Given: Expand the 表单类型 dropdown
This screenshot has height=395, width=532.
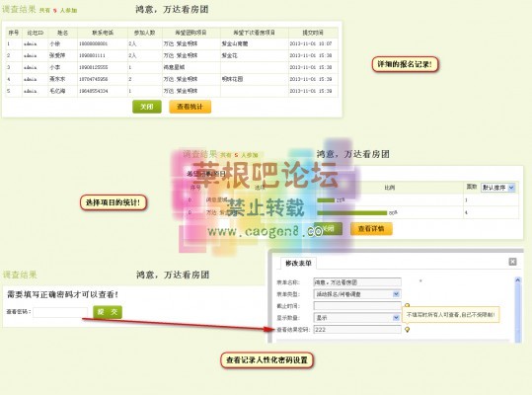Looking at the screenshot, I should (x=357, y=294).
